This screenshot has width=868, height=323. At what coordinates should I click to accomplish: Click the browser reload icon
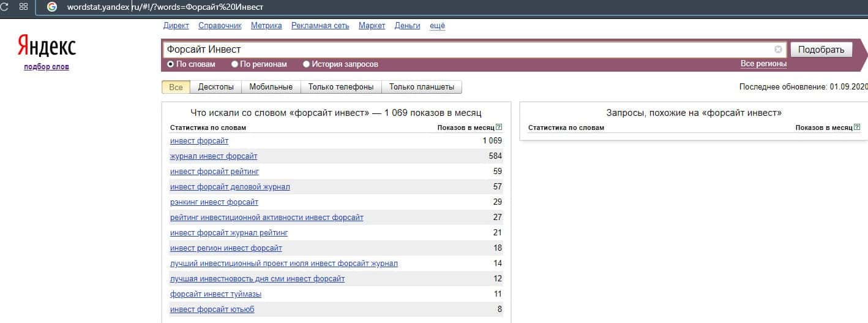click(x=4, y=7)
